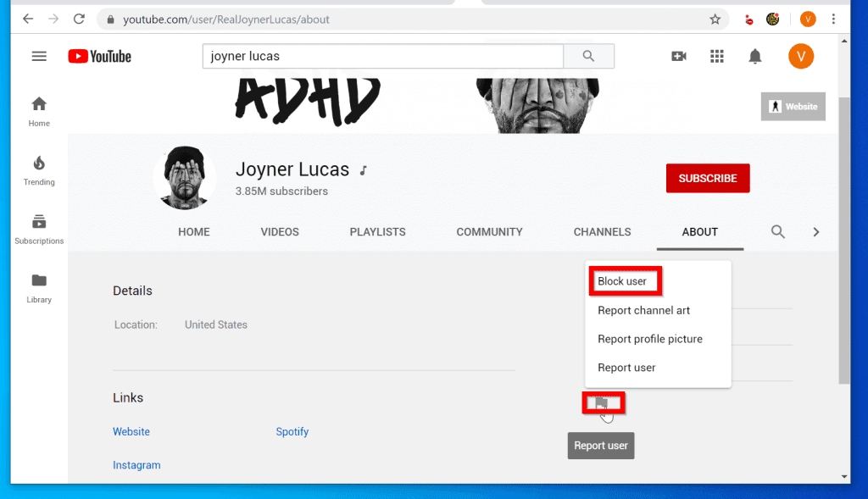Click the Joyner Lucas channel name
This screenshot has width=868, height=499.
tap(292, 169)
